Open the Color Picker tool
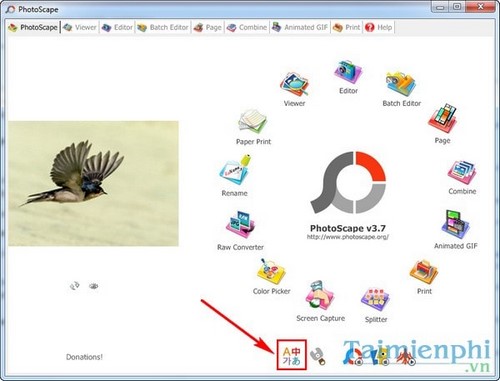 [271, 271]
